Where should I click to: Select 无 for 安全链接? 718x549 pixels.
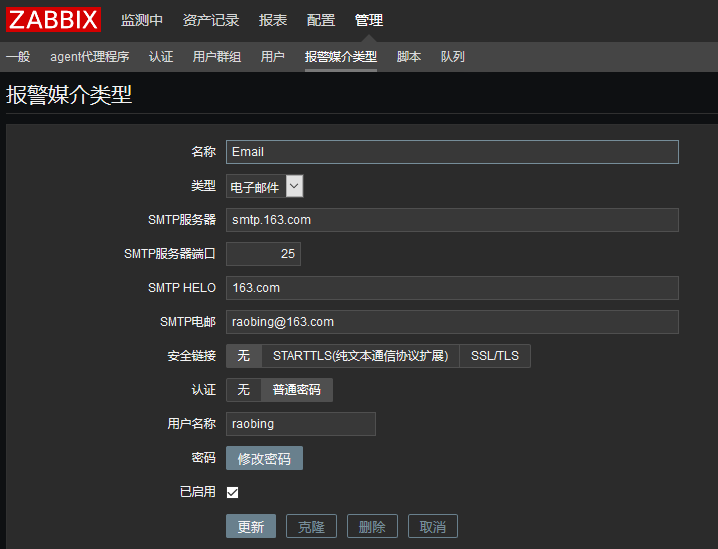point(244,356)
